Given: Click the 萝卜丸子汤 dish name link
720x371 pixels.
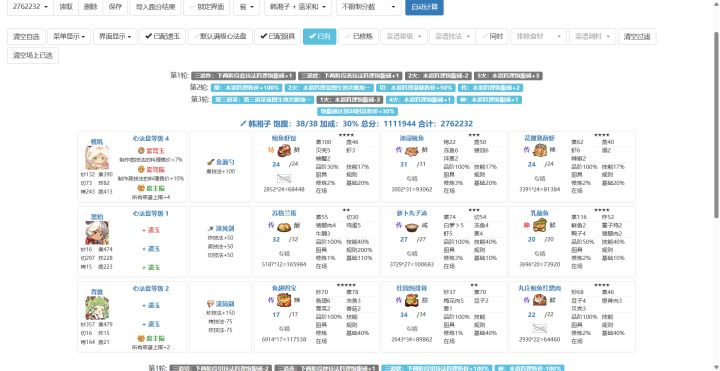Looking at the screenshot, I should click(411, 214).
